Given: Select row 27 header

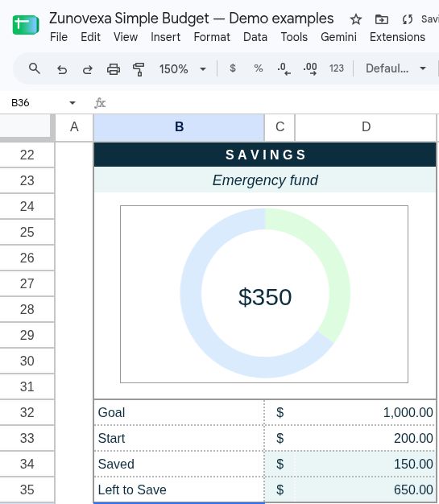Looking at the screenshot, I should (27, 283).
